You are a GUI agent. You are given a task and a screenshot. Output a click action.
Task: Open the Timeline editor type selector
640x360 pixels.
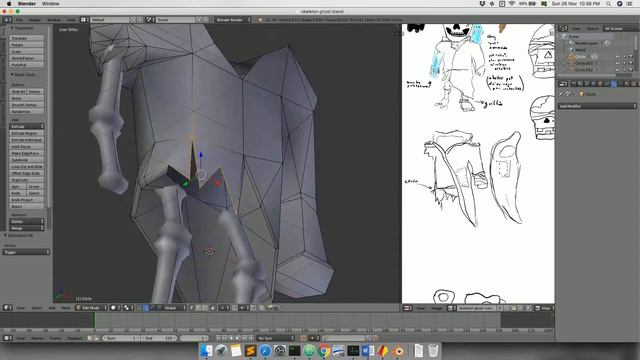[7, 338]
